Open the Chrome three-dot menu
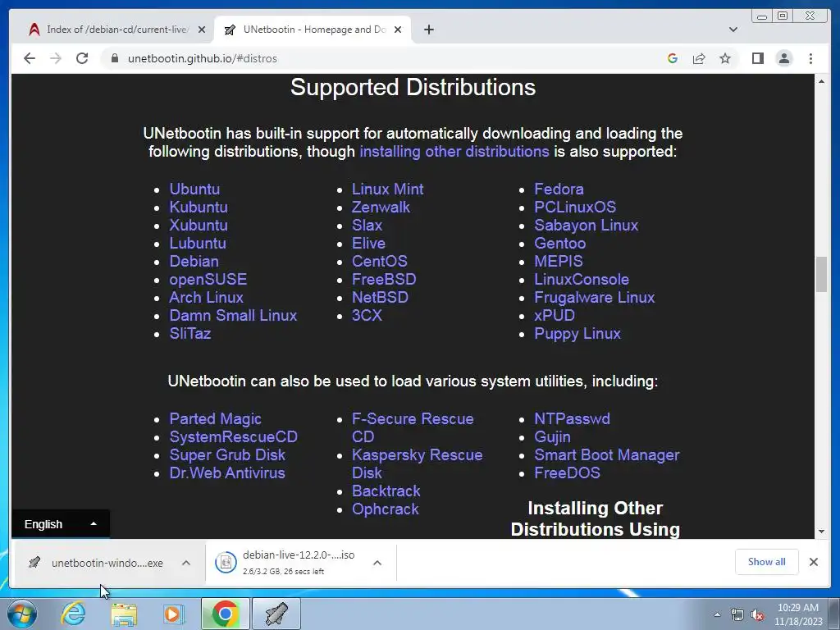 (x=810, y=58)
